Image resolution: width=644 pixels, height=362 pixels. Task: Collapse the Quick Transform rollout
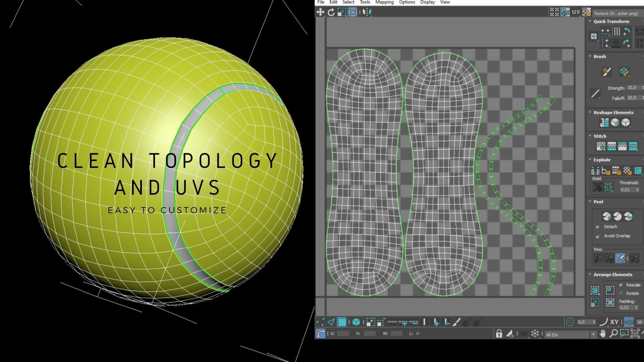(590, 21)
